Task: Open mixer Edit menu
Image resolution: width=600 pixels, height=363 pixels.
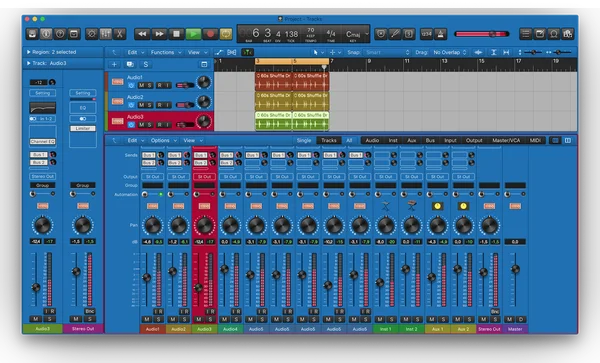Action: (x=136, y=141)
